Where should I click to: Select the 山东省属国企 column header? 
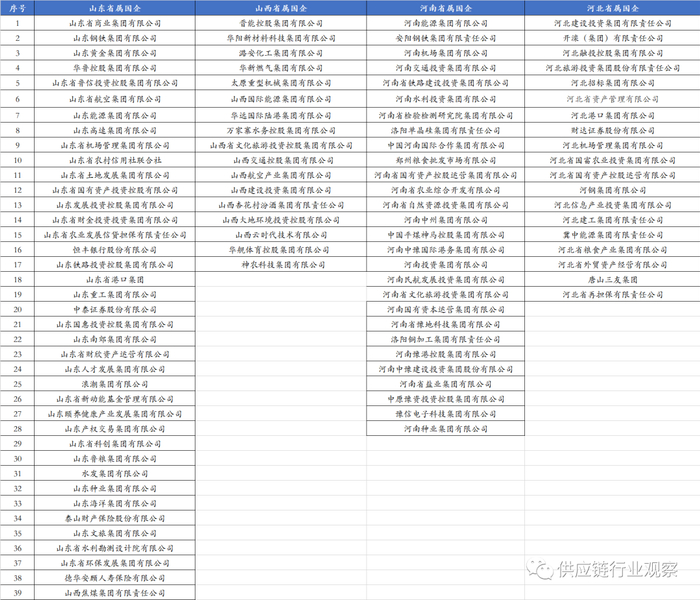point(115,8)
